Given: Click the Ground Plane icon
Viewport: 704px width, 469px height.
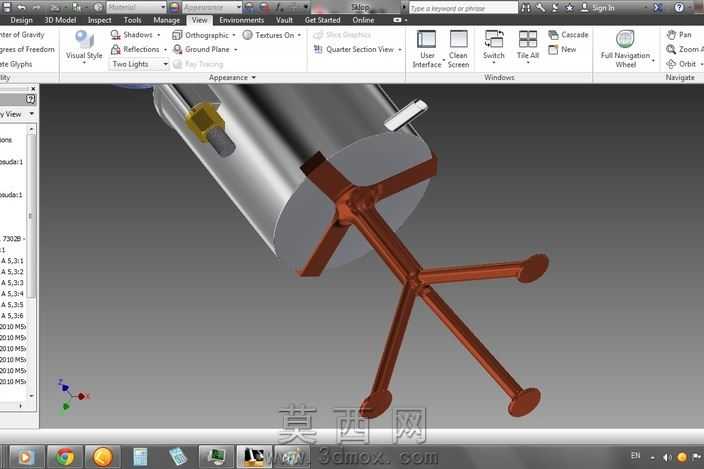Looking at the screenshot, I should pos(178,49).
